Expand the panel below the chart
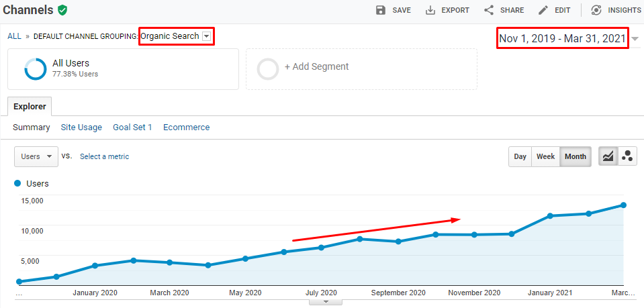 coord(326,302)
